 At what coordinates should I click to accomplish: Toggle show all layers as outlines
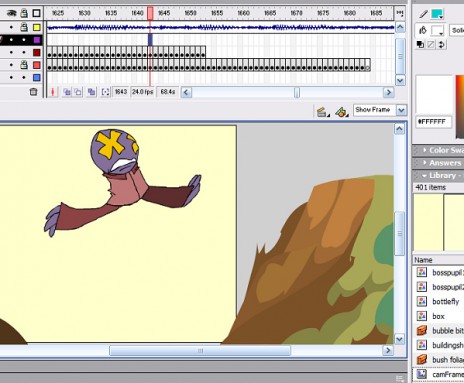(36, 13)
